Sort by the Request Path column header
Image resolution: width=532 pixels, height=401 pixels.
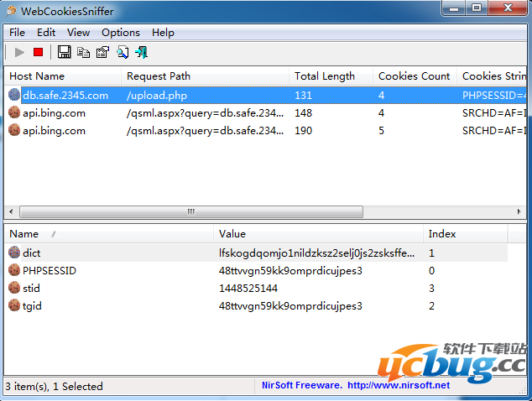(x=206, y=76)
